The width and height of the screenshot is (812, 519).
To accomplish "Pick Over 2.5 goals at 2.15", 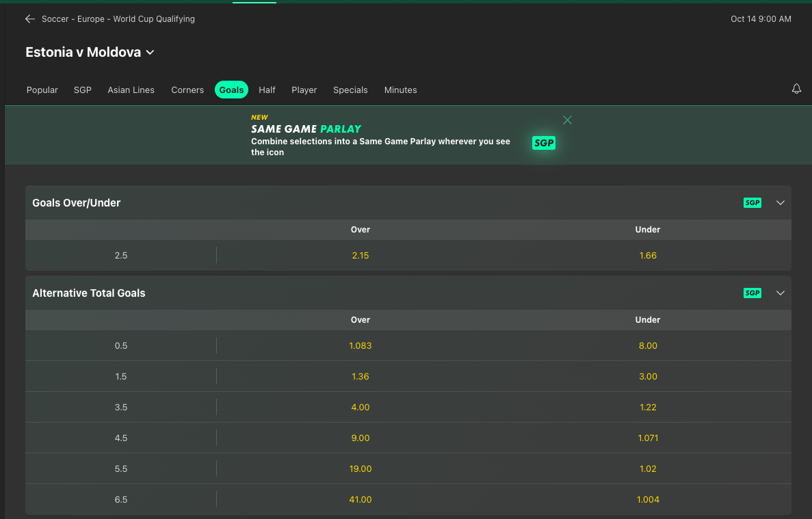I will tap(361, 256).
